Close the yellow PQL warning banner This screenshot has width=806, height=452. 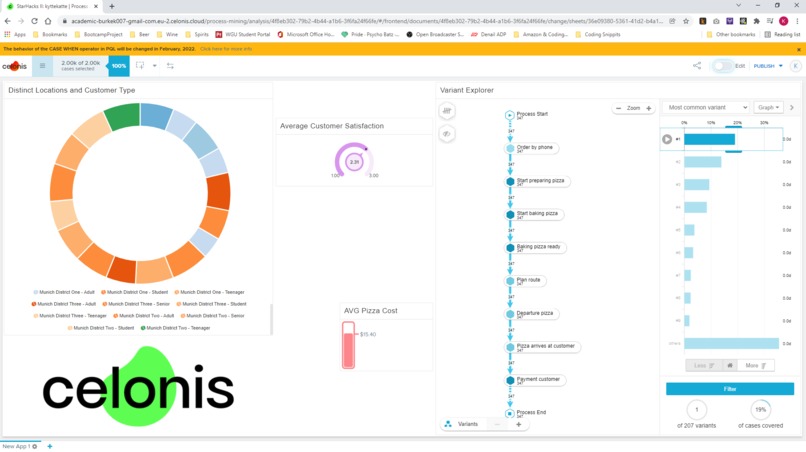click(x=799, y=49)
